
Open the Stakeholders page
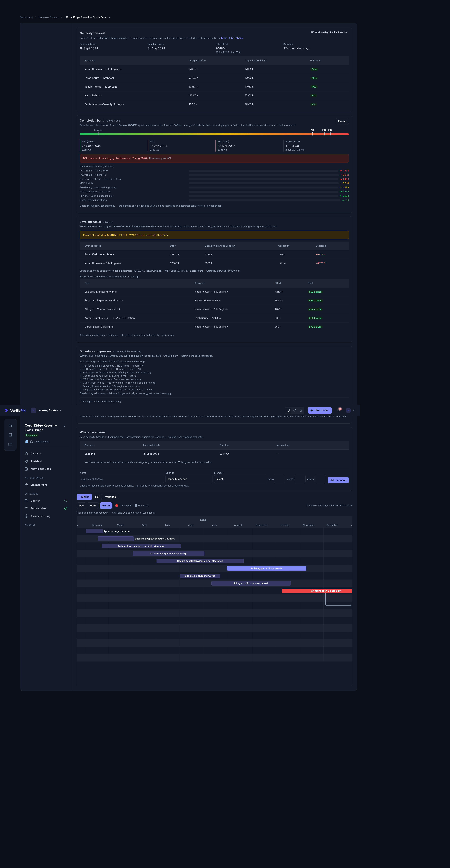[x=46, y=508]
